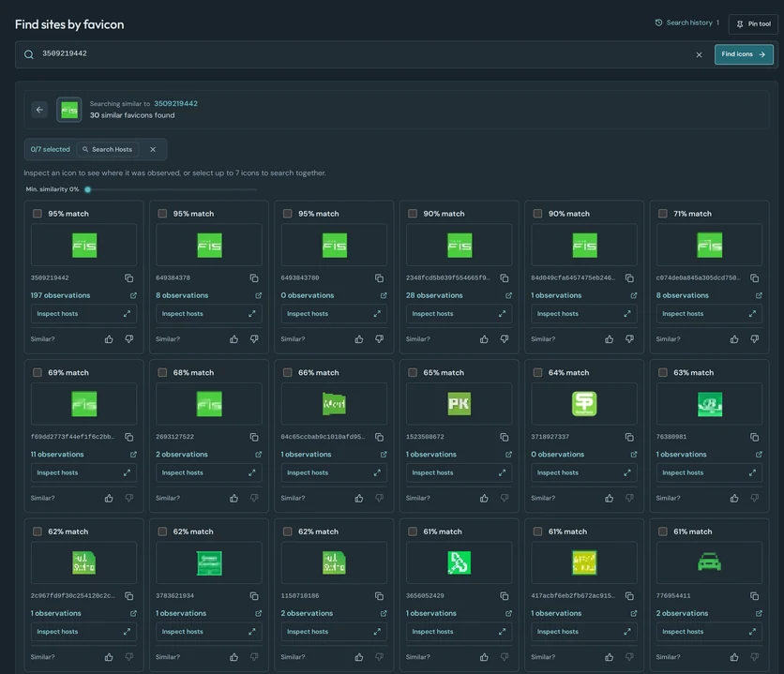Click the Min. similarity slider handle

[x=87, y=190]
